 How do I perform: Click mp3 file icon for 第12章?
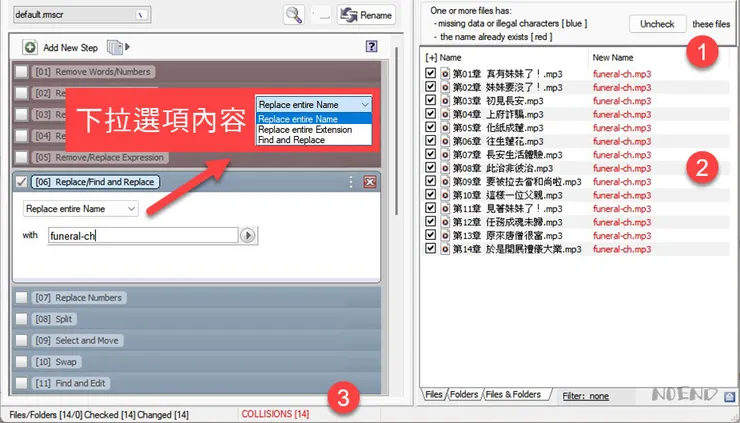point(445,222)
